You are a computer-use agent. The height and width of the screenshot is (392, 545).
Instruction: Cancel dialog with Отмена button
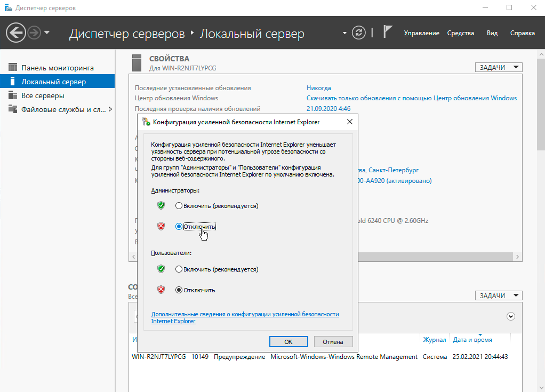333,342
